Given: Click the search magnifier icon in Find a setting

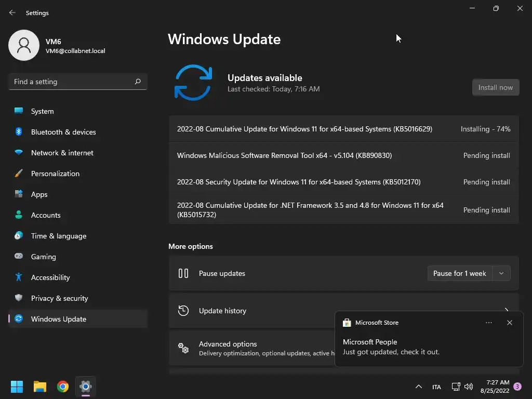Looking at the screenshot, I should click(138, 82).
